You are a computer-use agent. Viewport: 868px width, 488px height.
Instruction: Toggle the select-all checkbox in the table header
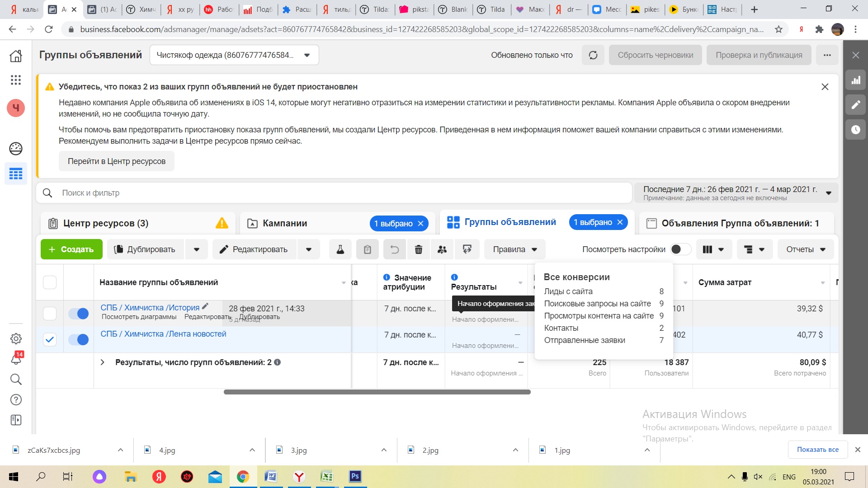pos(50,282)
